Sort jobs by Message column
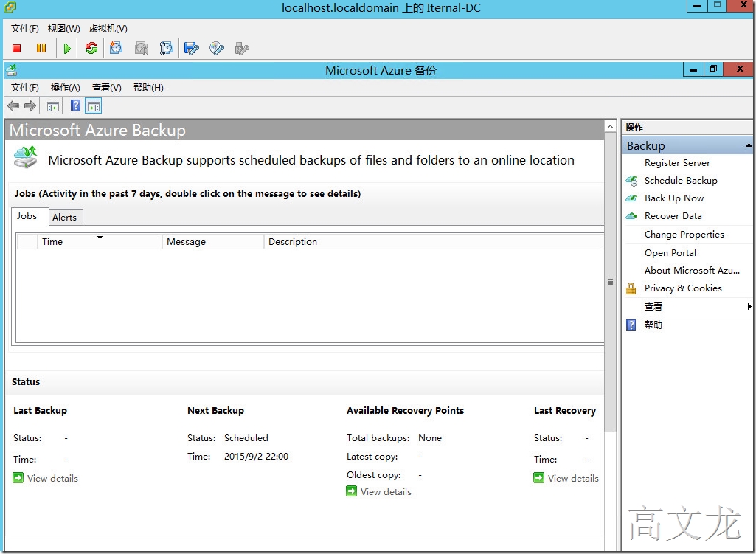Viewport: 756px width, 554px height. pyautogui.click(x=213, y=241)
